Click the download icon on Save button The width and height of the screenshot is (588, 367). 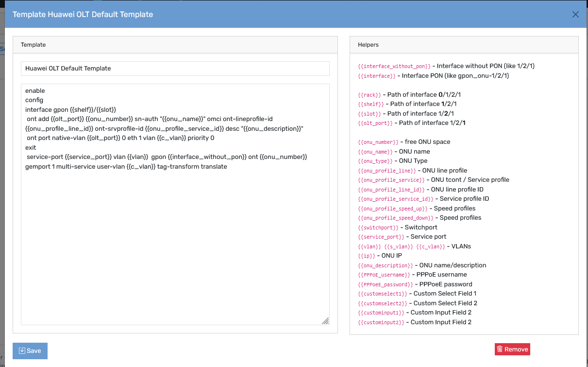coord(21,351)
